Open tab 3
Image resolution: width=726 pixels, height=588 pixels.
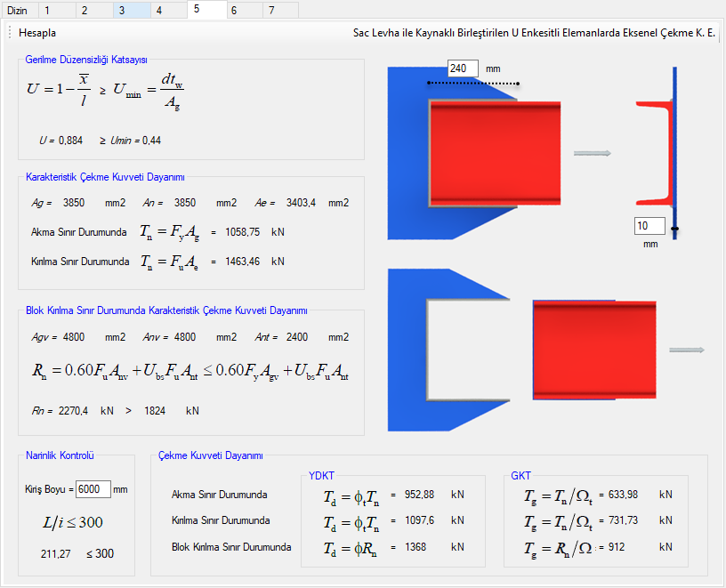[x=132, y=10]
